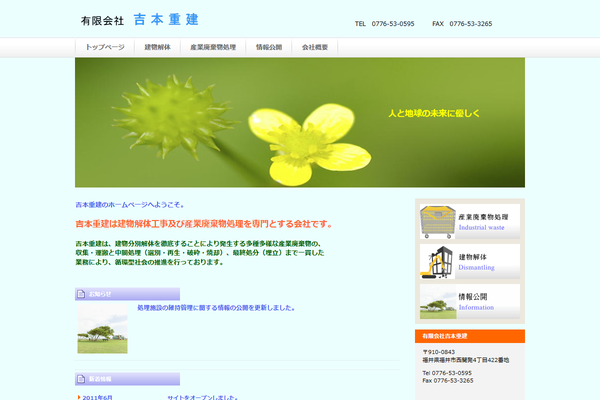Click the document icon in お知らせ header
Viewport: 600px width, 400px height.
81,294
